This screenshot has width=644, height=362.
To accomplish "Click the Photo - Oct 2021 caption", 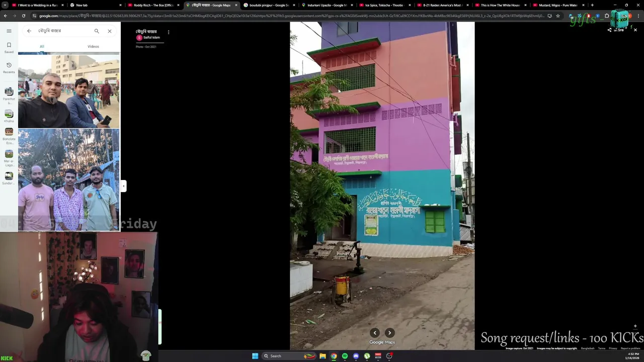I will 146,47.
